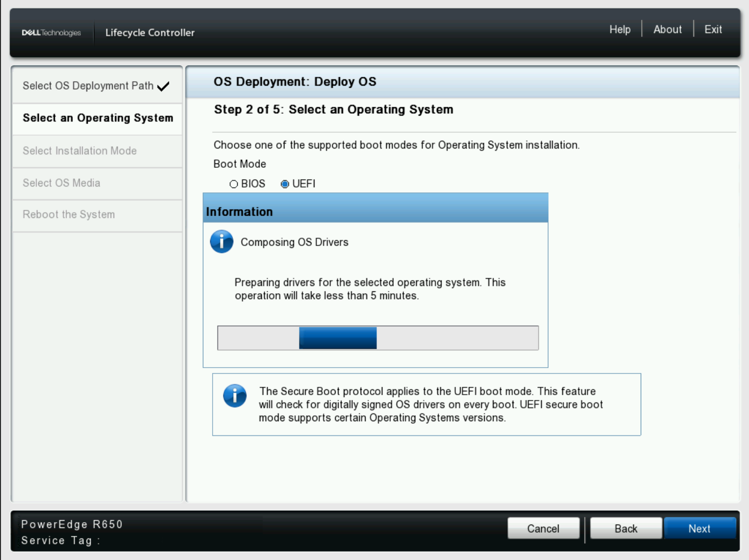Viewport: 749px width, 560px height.
Task: Select the Reboot the System step
Action: pyautogui.click(x=68, y=214)
